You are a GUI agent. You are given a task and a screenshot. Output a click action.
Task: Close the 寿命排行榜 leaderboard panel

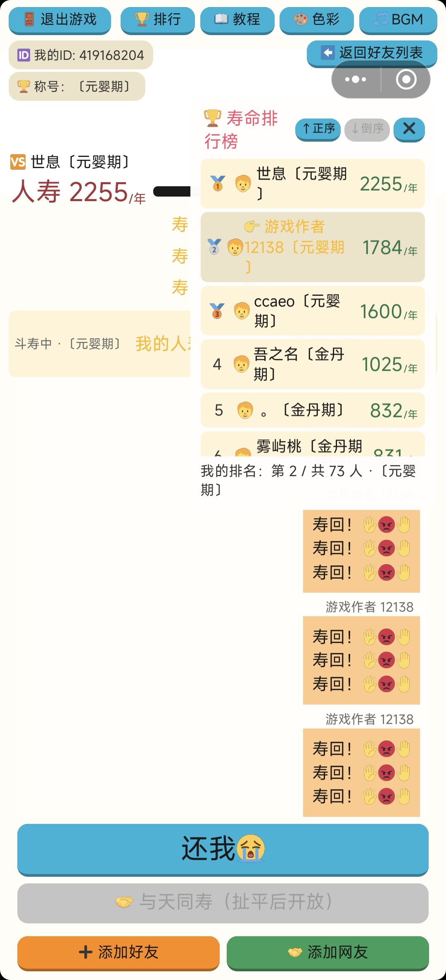coord(409,129)
